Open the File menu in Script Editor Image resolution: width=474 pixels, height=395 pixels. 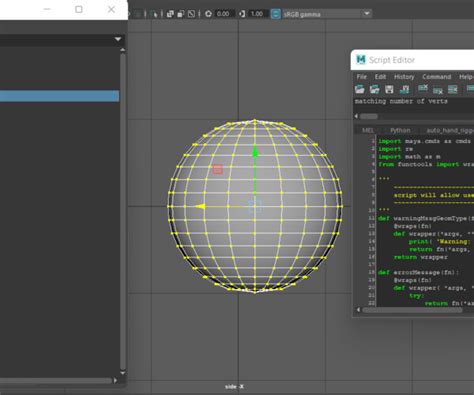(x=361, y=77)
